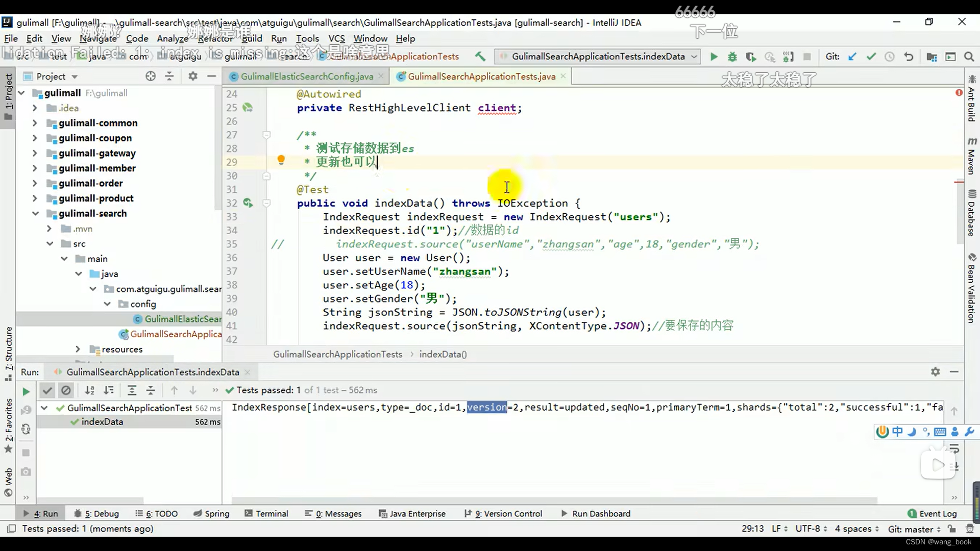Click the intention light bulb on line 29

[x=281, y=160]
